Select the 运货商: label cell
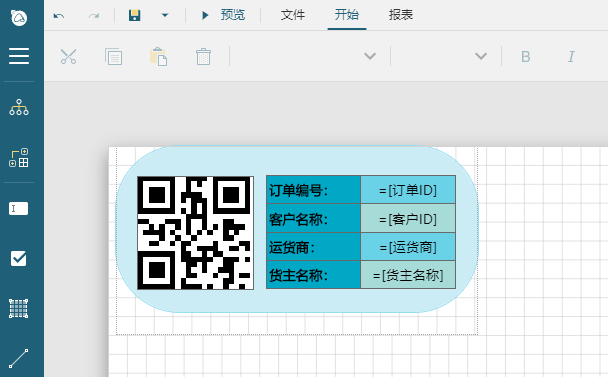 pyautogui.click(x=313, y=247)
